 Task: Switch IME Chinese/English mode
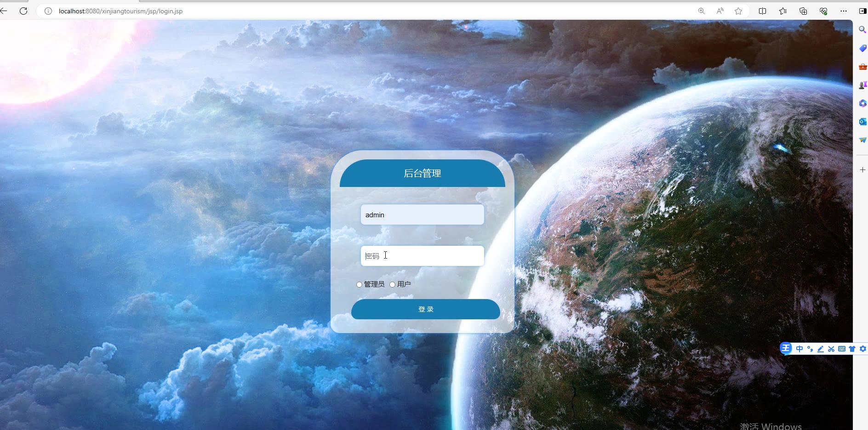pyautogui.click(x=799, y=349)
